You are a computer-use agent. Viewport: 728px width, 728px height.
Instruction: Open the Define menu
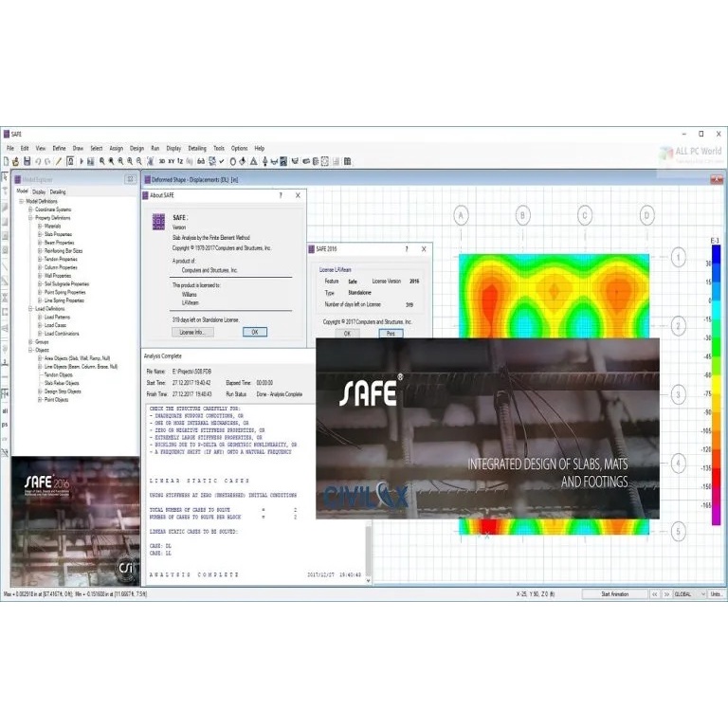(x=59, y=148)
